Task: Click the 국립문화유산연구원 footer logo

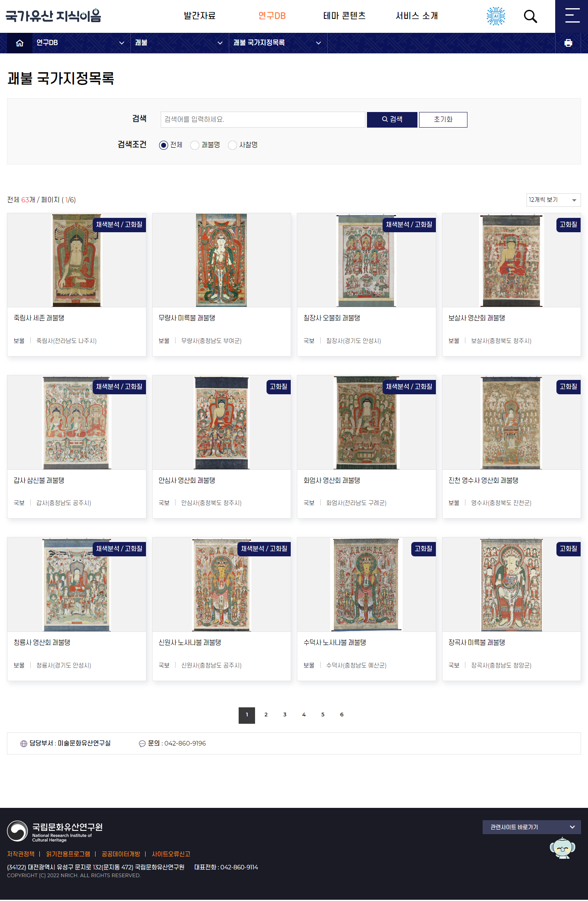Action: point(55,831)
